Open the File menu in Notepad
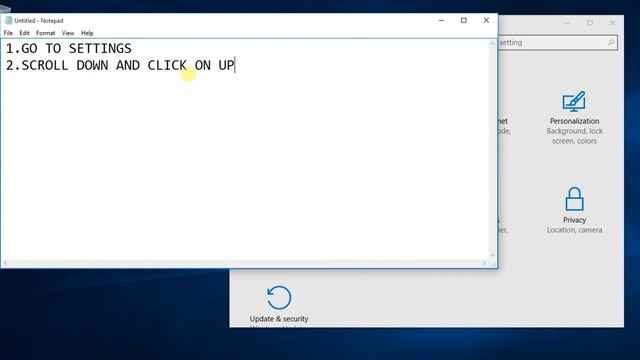Screen dimensions: 640x360 (8, 33)
